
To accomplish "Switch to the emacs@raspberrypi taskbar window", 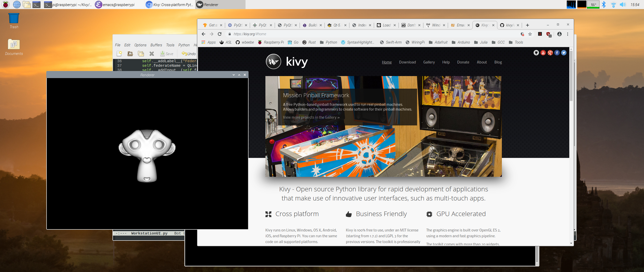I will [119, 5].
